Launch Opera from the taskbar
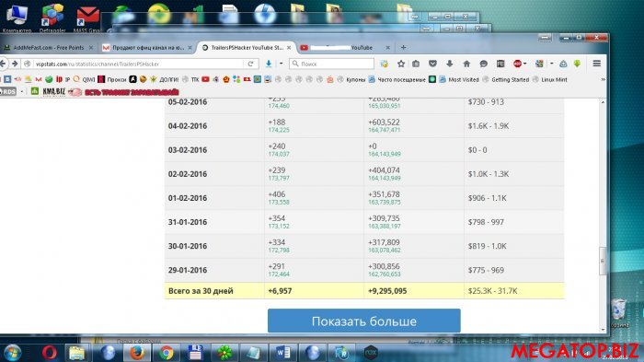Viewport: 644px width, 362px height. pyautogui.click(x=50, y=353)
